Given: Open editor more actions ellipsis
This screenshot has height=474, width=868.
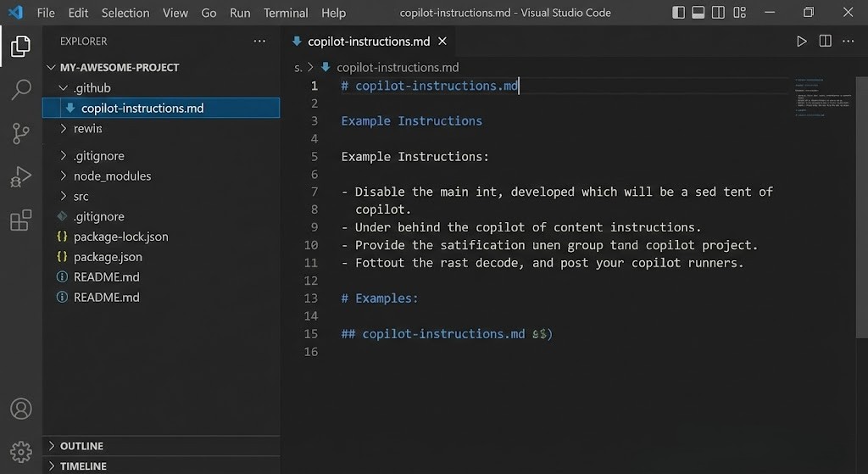Looking at the screenshot, I should (x=848, y=41).
